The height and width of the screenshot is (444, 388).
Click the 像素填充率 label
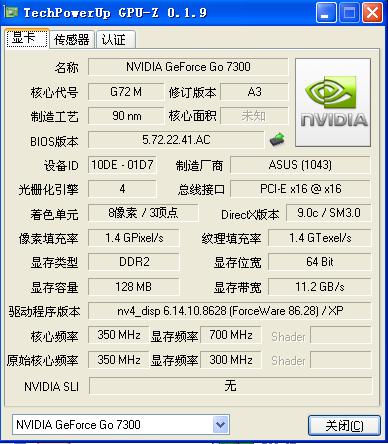click(x=48, y=238)
